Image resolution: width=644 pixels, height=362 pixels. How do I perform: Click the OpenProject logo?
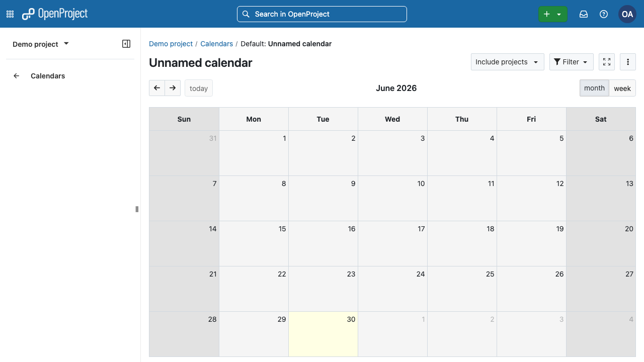tap(55, 14)
